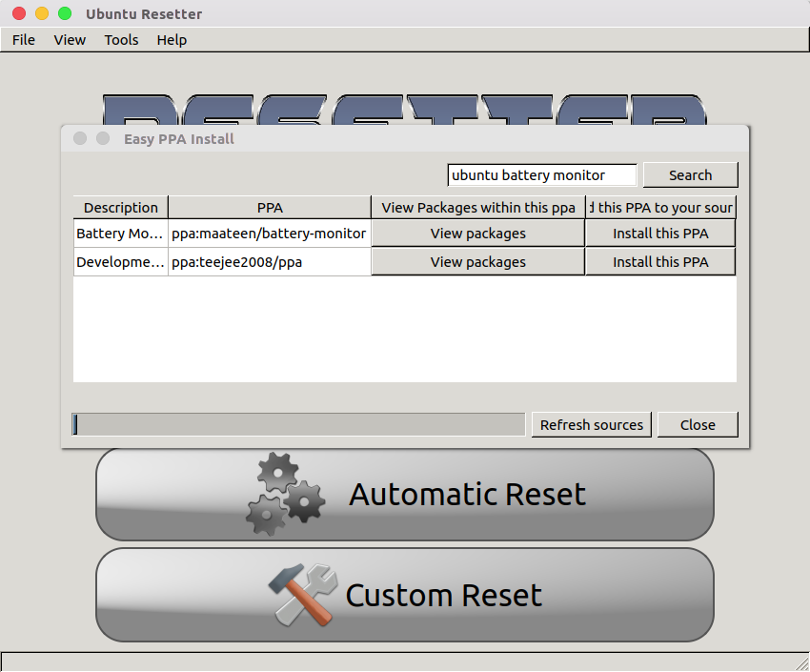810x672 pixels.
Task: Open the Help menu
Action: (x=172, y=40)
